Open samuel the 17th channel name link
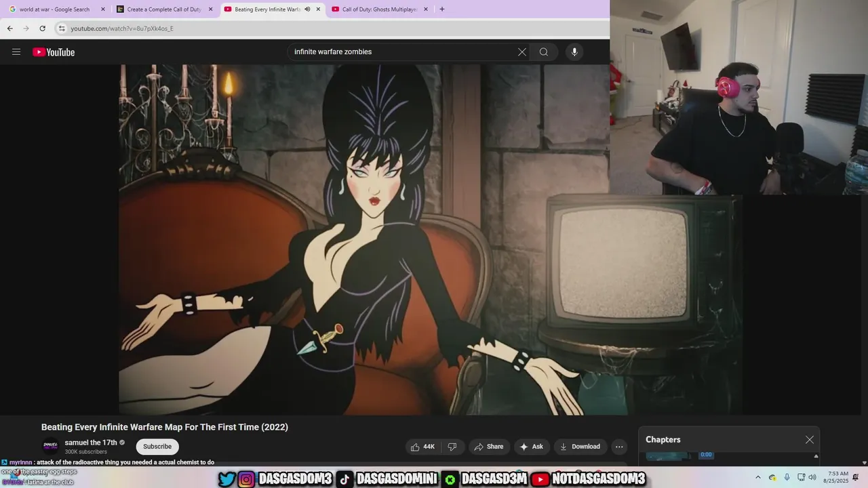Screen dimensions: 868x488 [91, 443]
